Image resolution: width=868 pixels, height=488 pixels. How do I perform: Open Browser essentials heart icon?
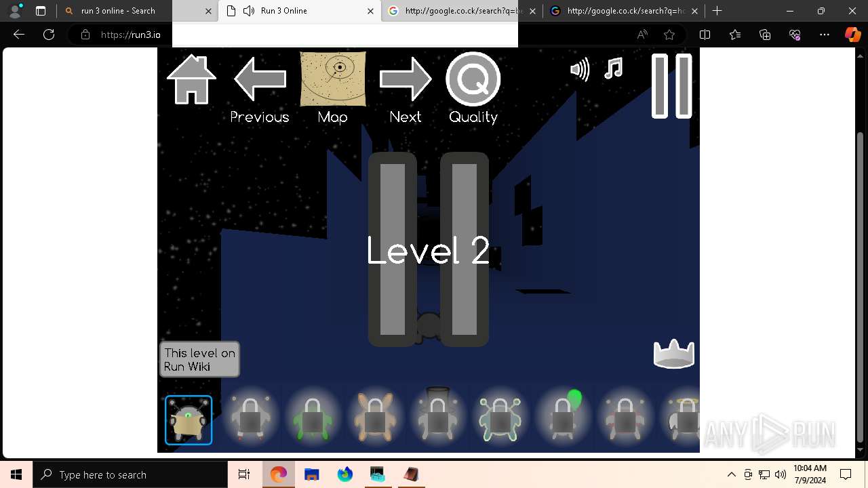click(x=795, y=35)
